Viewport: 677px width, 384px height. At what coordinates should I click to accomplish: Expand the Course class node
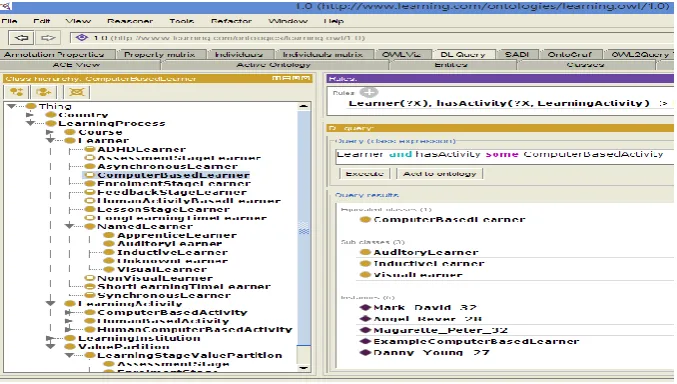50,132
